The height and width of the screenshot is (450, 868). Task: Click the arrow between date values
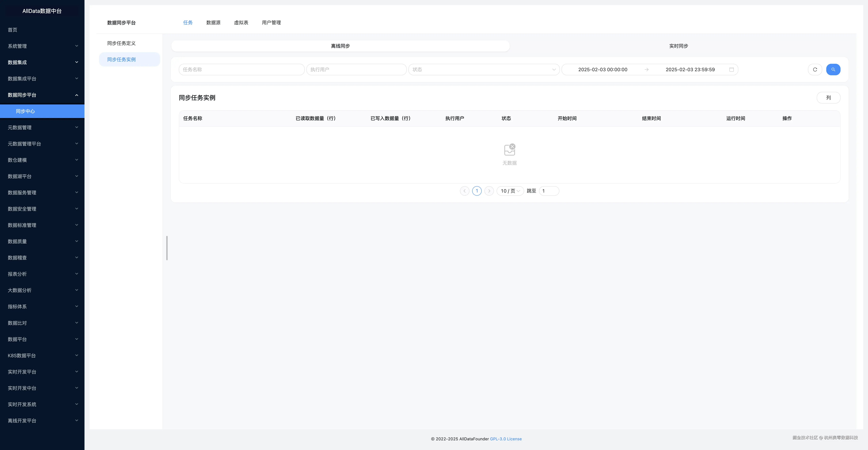point(646,69)
